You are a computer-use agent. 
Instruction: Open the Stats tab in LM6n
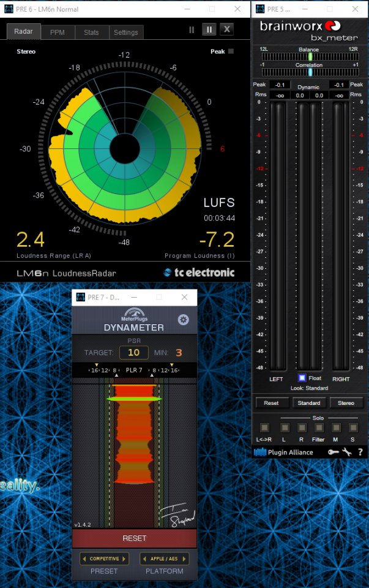click(91, 32)
